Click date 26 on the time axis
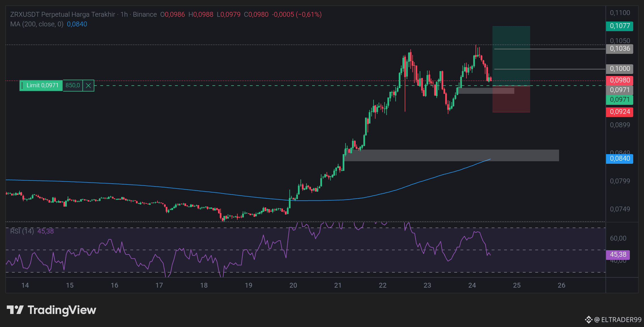Image resolution: width=644 pixels, height=327 pixels. [x=562, y=285]
